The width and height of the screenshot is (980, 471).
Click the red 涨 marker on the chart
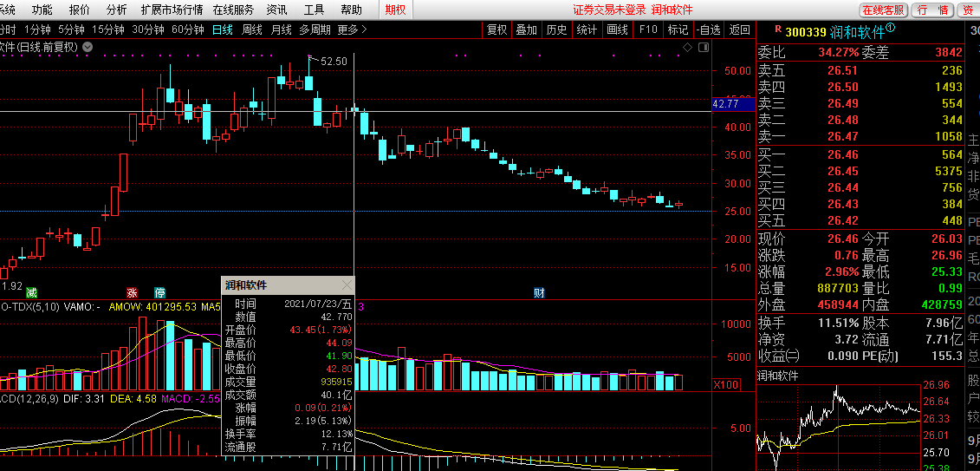[132, 292]
